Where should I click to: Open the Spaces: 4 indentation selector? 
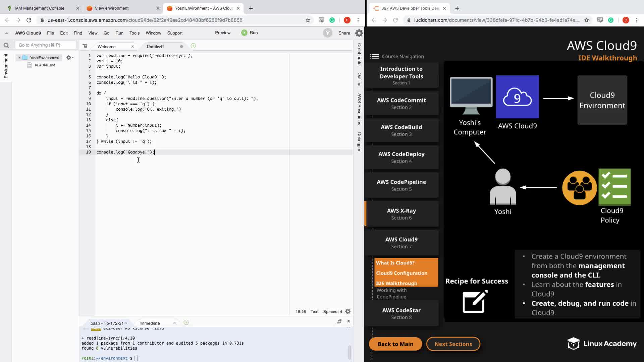click(x=332, y=311)
